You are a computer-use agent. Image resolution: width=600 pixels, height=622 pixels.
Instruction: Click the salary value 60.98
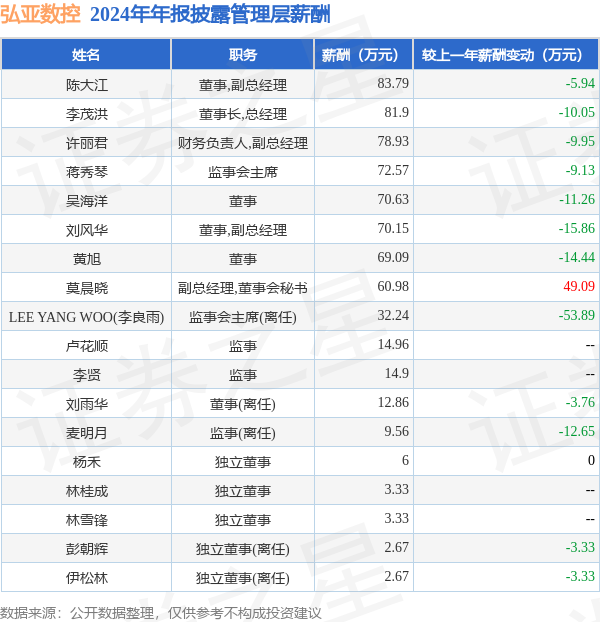[x=393, y=286]
